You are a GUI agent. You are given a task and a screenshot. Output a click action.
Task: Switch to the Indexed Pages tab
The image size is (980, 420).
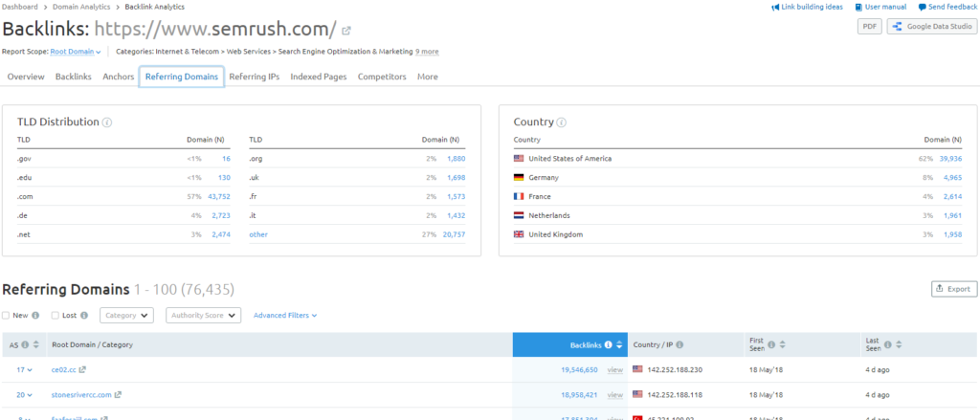coord(318,77)
